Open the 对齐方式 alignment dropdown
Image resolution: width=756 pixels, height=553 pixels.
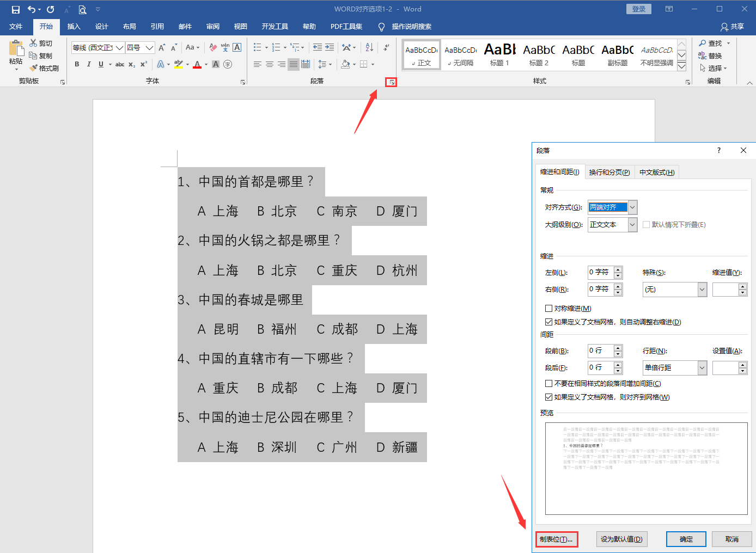pos(632,207)
